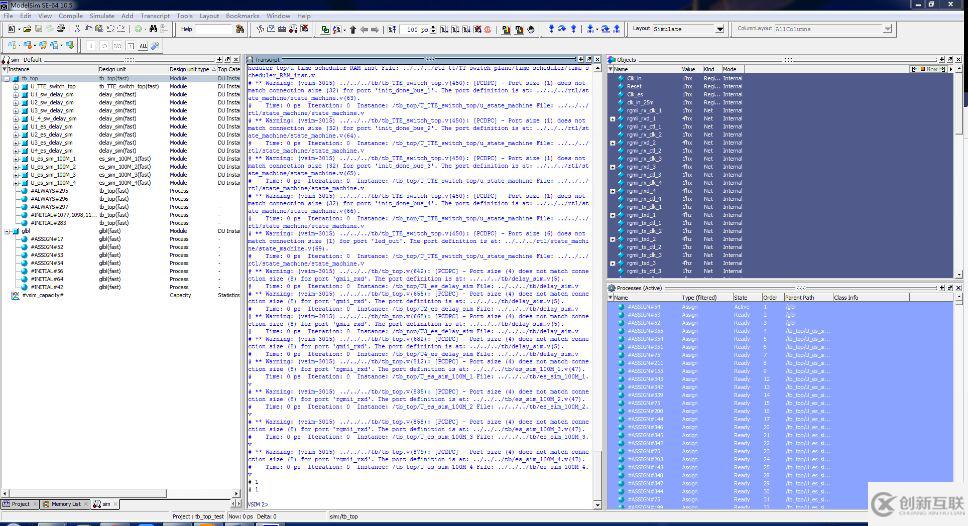Collapse the tb_top tree node
The image size is (968, 526).
tap(6, 77)
